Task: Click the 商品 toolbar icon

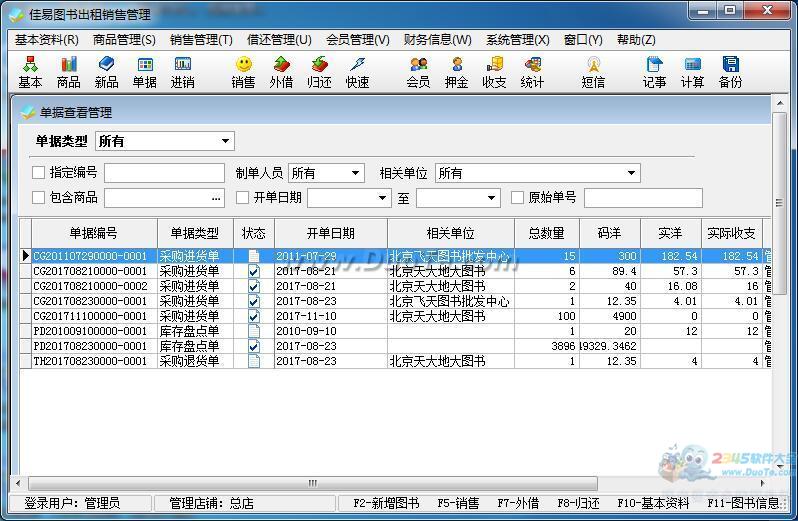Action: pos(68,72)
